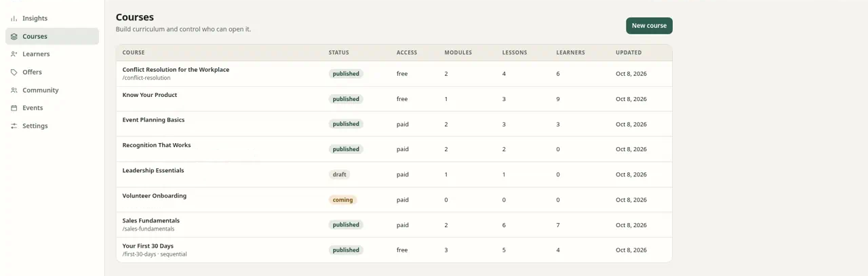Click the Events calendar icon

14,108
